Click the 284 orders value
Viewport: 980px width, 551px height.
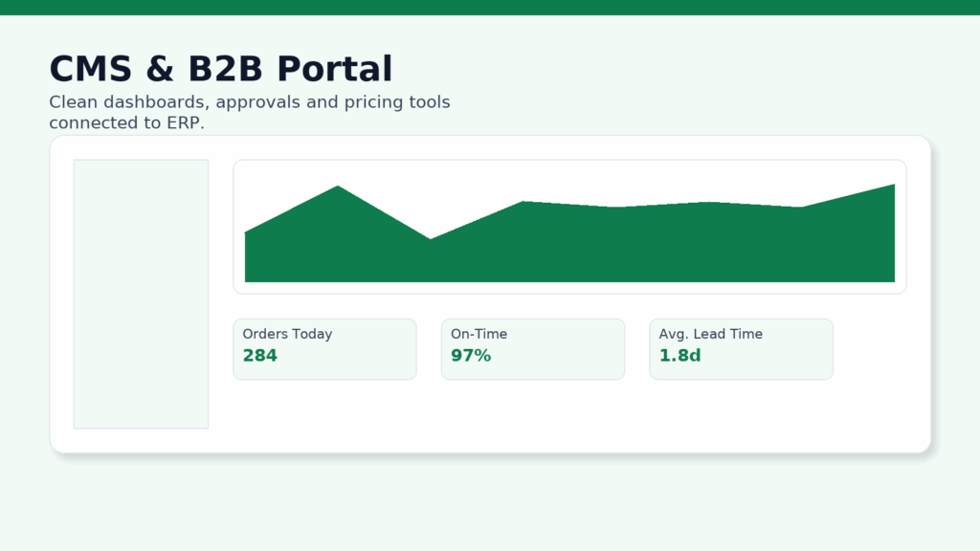click(x=258, y=355)
